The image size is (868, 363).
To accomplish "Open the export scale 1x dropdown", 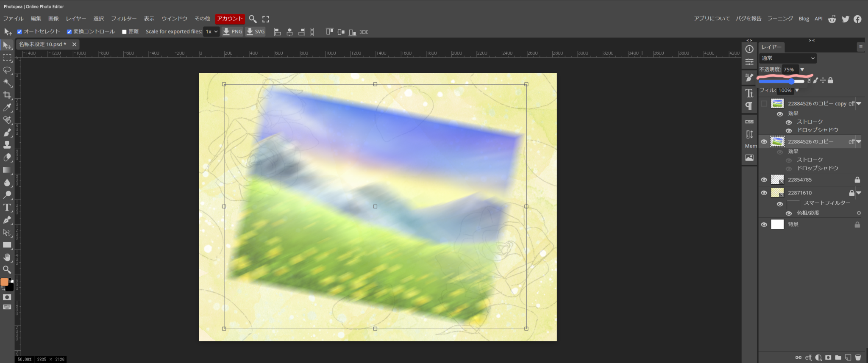I will point(211,32).
